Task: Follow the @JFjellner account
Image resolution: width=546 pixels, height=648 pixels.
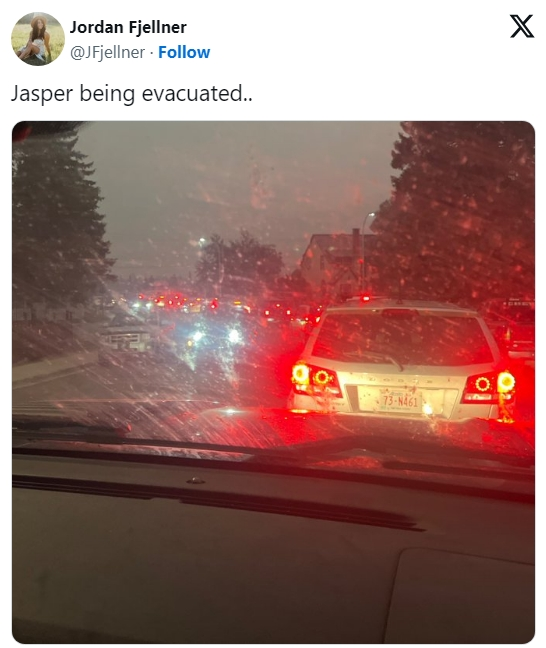Action: tap(184, 52)
